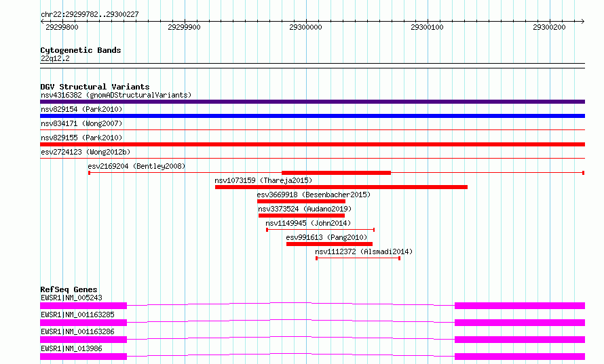Click esv2724123 (Wong2012b) label
Image resolution: width=604 pixels, height=364 pixels.
(86, 152)
